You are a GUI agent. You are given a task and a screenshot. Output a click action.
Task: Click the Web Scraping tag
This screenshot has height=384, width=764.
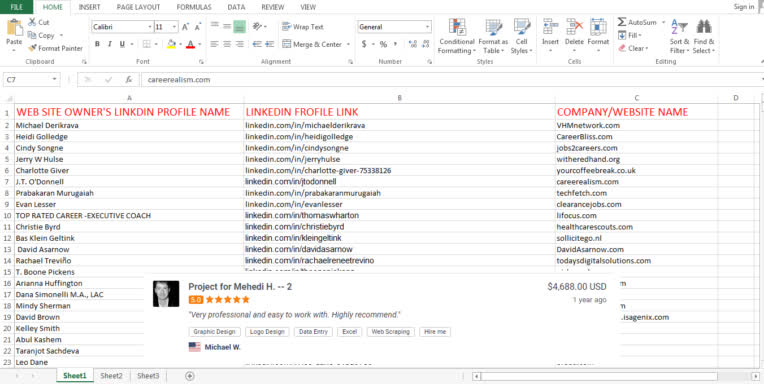click(391, 332)
